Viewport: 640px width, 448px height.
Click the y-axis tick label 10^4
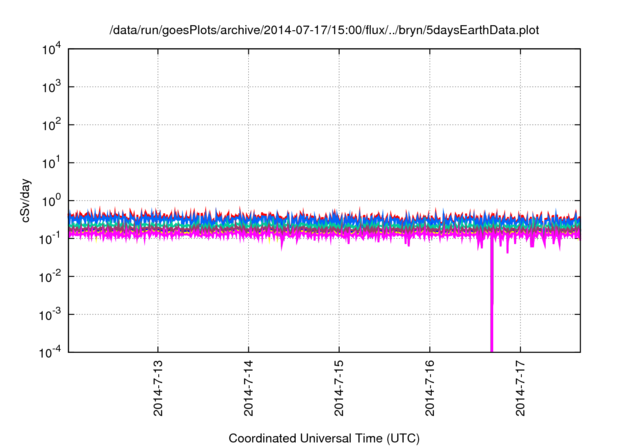51,49
